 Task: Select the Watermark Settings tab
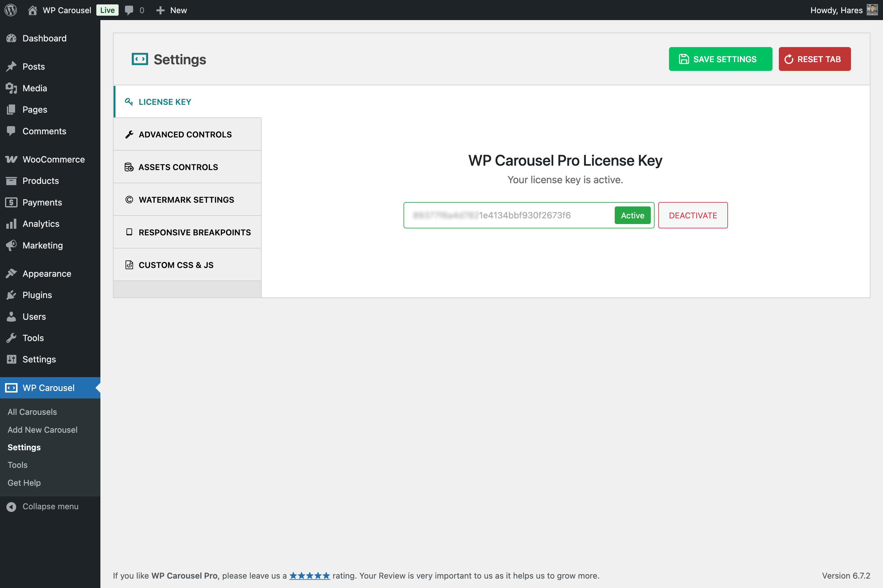click(187, 200)
